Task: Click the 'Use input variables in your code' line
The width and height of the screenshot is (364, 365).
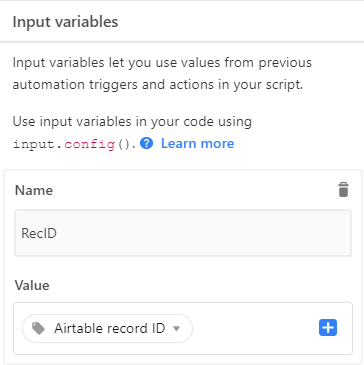Action: pyautogui.click(x=132, y=122)
